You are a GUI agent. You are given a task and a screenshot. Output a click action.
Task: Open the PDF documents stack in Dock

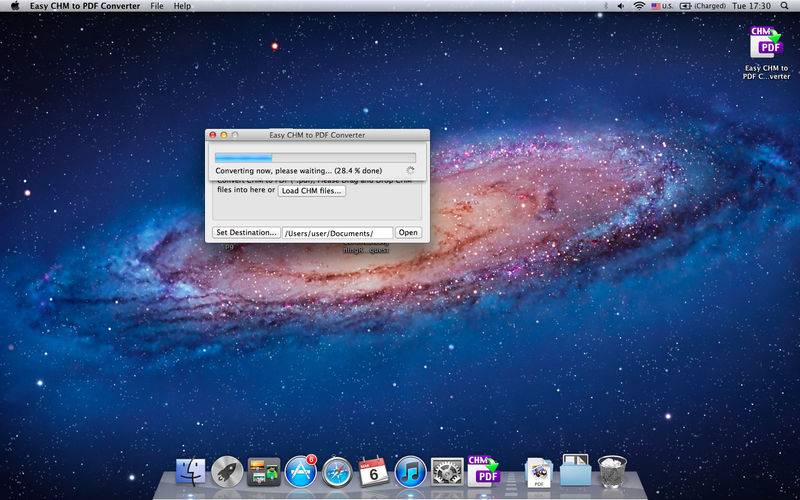coord(539,472)
